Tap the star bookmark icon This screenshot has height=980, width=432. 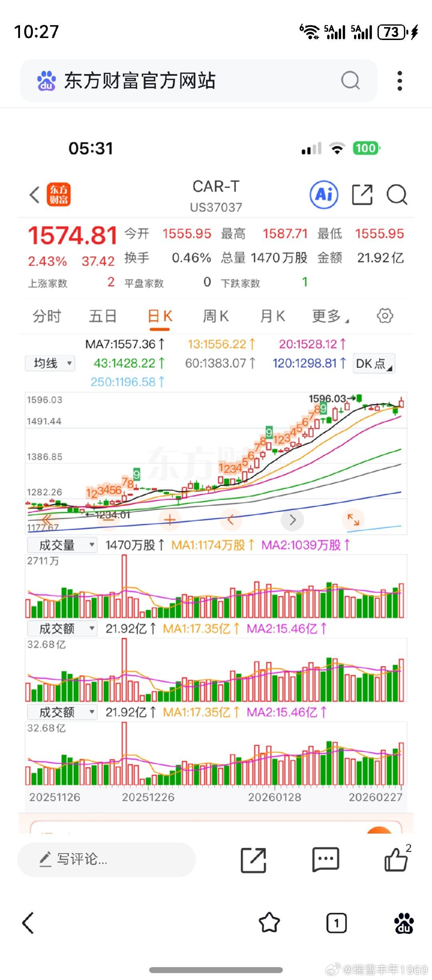269,923
